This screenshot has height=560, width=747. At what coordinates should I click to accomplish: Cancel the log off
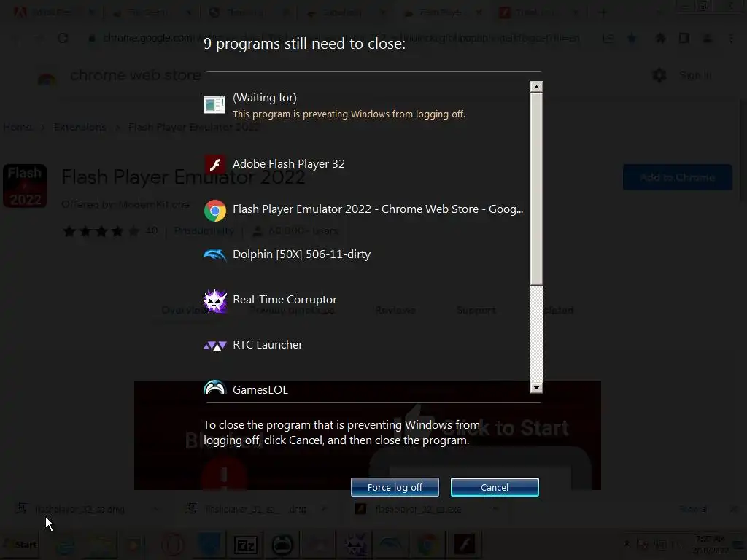495,487
